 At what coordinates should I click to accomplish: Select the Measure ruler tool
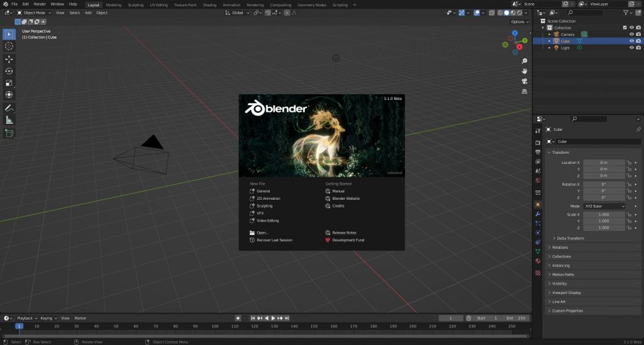click(x=9, y=120)
